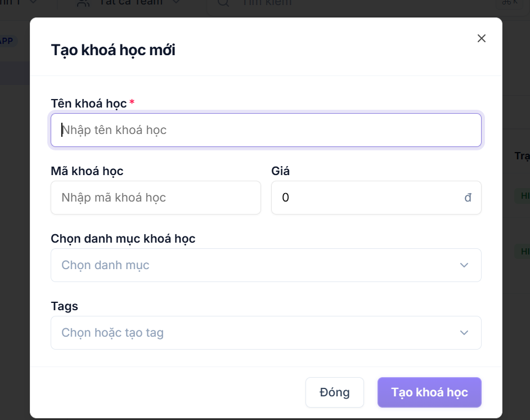
Task: Click the Tên khoá học field label
Action: pos(89,104)
